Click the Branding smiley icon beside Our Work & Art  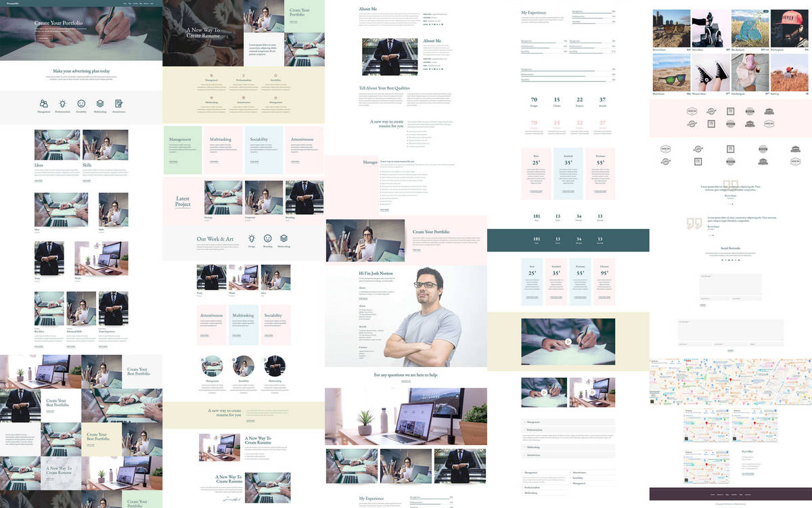pyautogui.click(x=268, y=238)
